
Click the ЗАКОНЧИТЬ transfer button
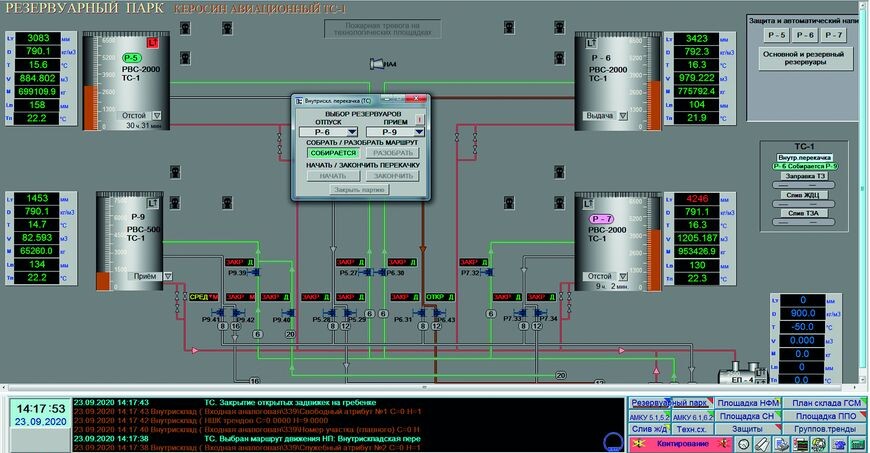click(x=392, y=176)
